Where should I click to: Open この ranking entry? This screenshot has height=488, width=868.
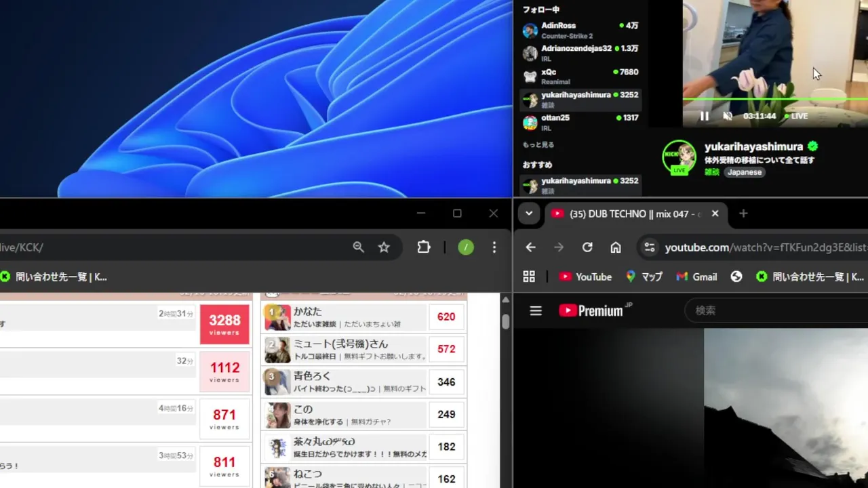click(x=363, y=415)
